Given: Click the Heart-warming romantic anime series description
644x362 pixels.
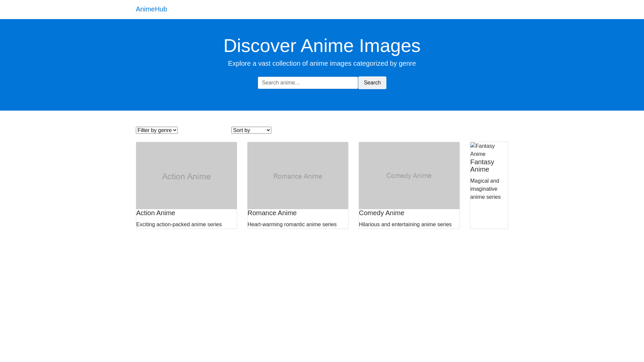Looking at the screenshot, I should [x=292, y=225].
